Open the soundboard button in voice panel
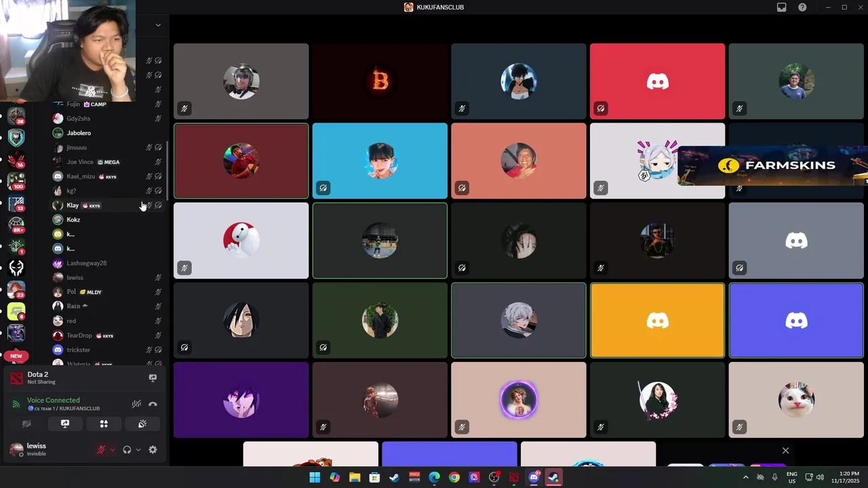This screenshot has height=488, width=868. (x=142, y=424)
